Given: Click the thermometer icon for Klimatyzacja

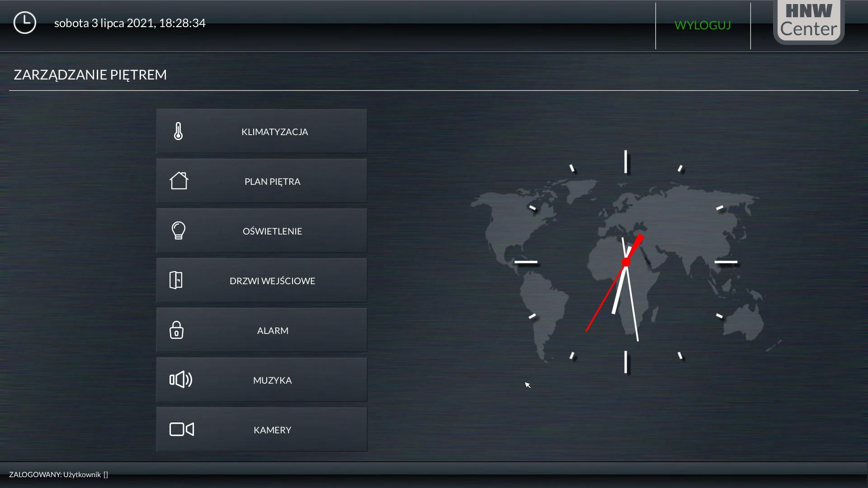Looking at the screenshot, I should point(178,131).
